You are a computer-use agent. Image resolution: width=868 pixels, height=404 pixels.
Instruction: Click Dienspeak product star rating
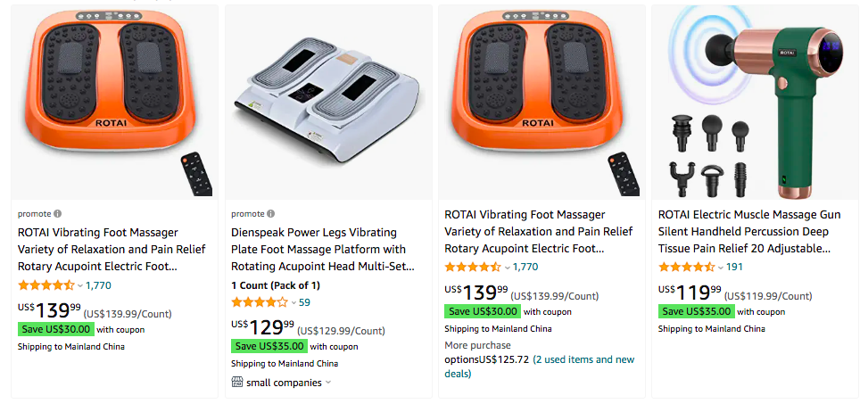point(260,302)
